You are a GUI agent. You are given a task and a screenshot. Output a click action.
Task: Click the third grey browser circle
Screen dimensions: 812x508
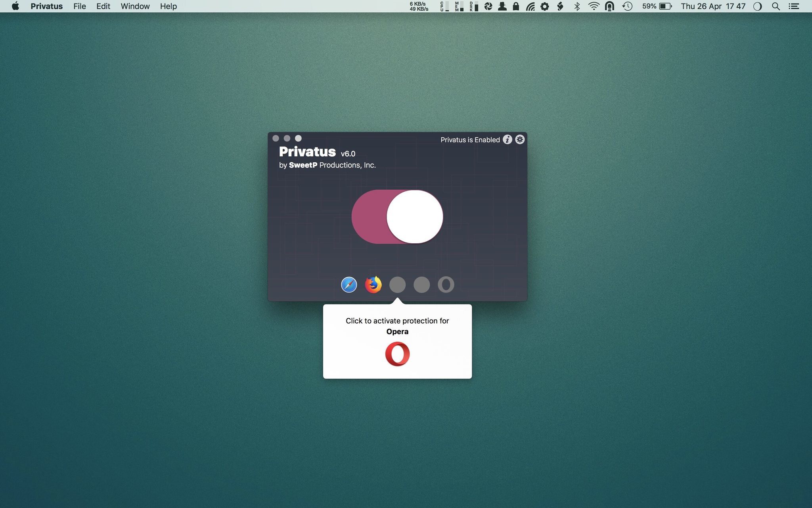pyautogui.click(x=397, y=285)
